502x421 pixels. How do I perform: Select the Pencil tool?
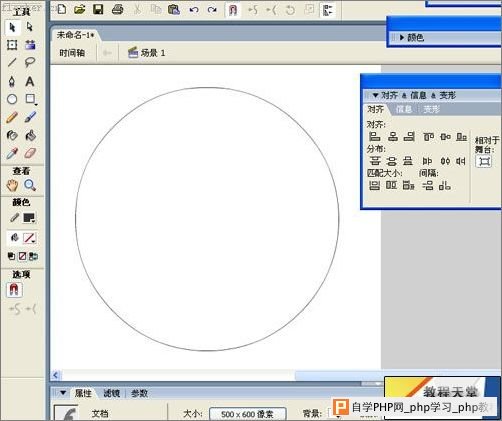point(12,117)
